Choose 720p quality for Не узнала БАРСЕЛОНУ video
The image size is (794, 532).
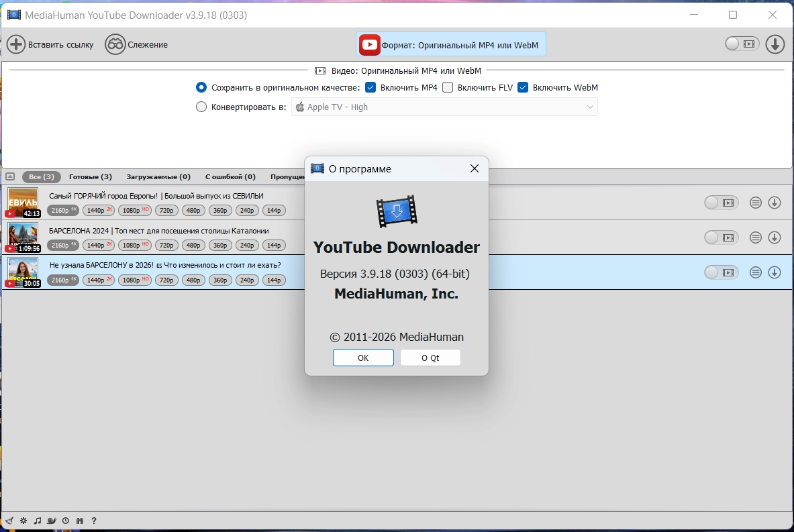166,280
